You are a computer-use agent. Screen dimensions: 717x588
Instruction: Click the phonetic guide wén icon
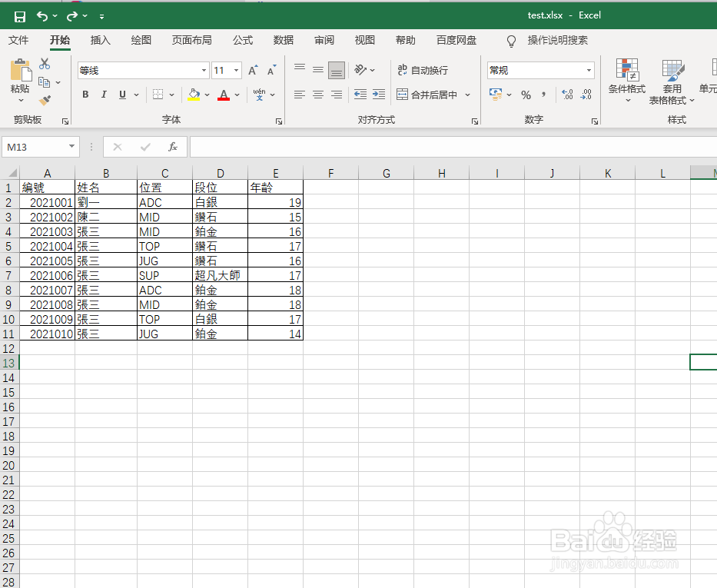[259, 95]
